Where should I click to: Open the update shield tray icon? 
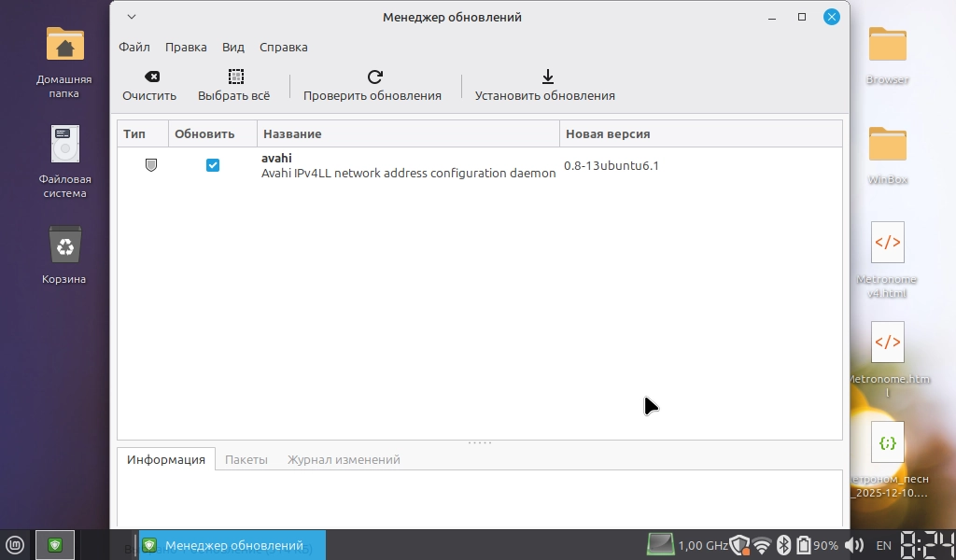click(739, 545)
